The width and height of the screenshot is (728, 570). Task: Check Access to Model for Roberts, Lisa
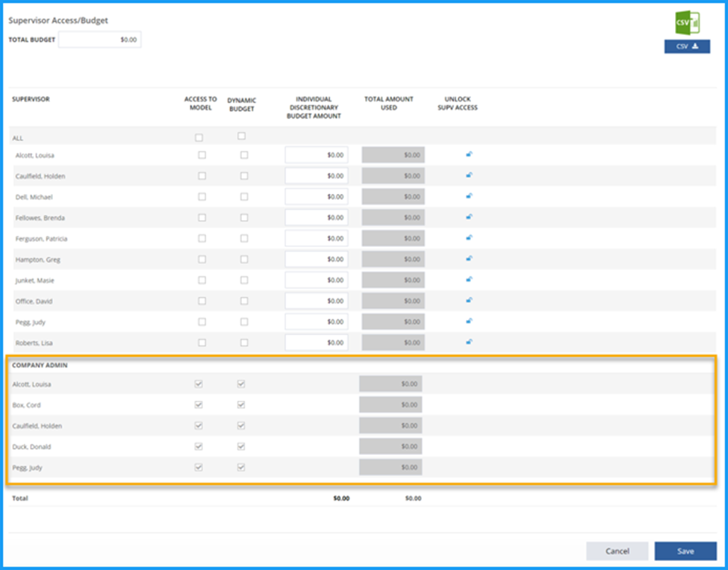click(202, 342)
